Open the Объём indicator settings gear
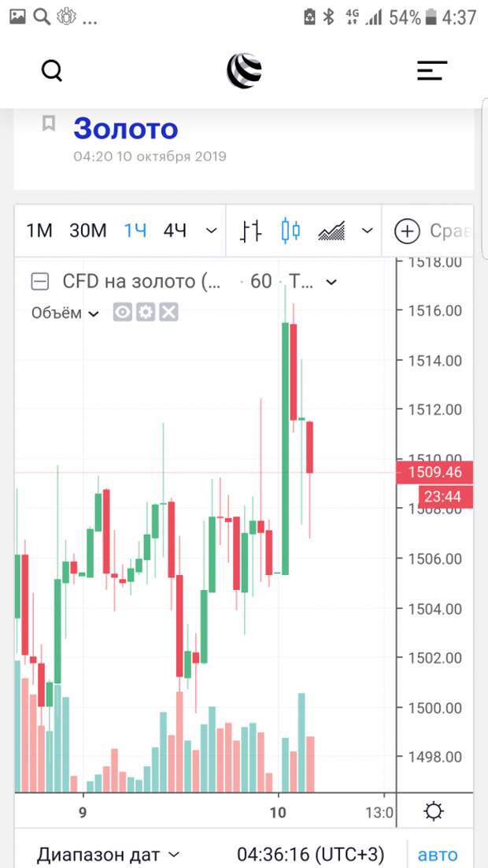488x868 pixels. pos(146,313)
